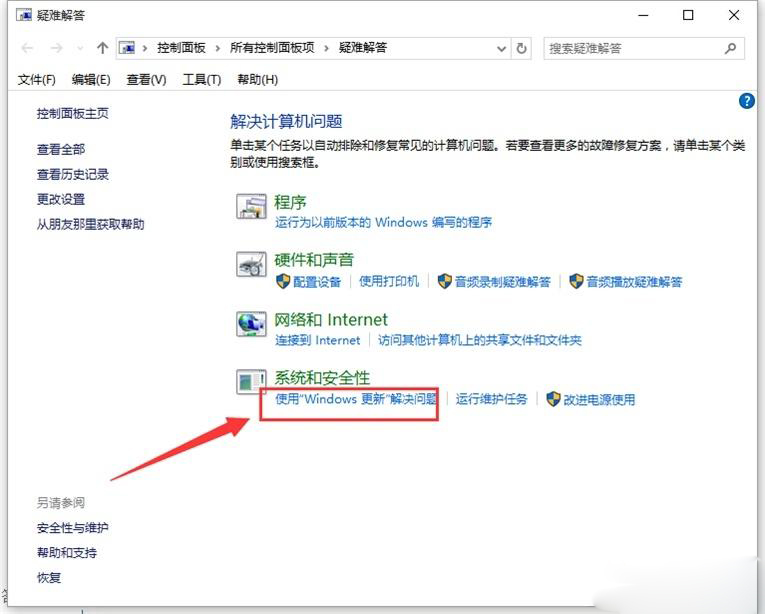Expand chevron after 控制面板 breadcrumb
The width and height of the screenshot is (765, 614).
click(218, 48)
